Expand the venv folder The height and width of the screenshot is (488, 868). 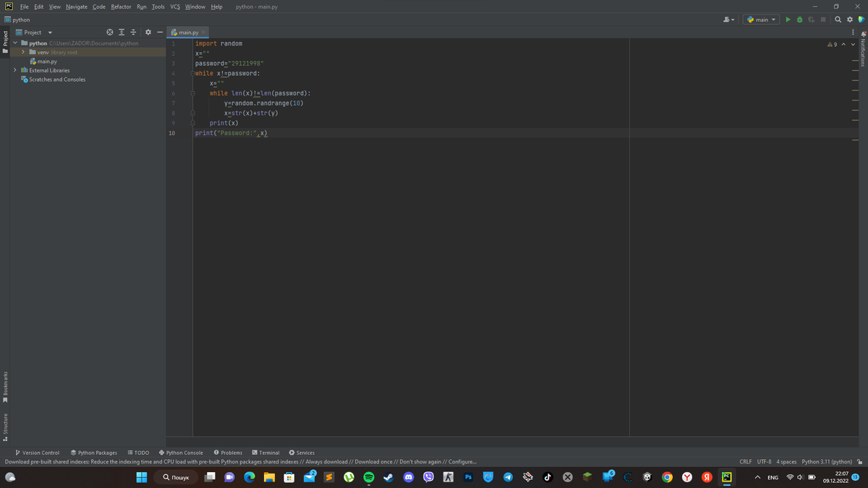click(24, 52)
